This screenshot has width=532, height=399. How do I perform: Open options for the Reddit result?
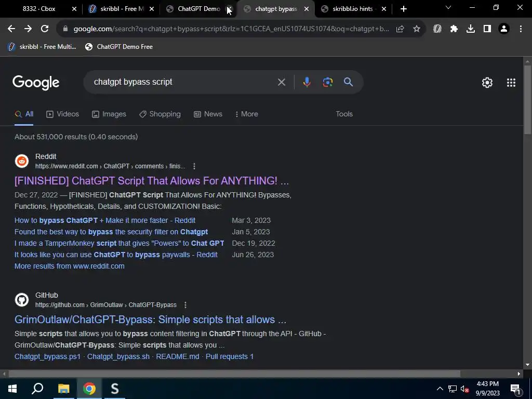pyautogui.click(x=194, y=166)
